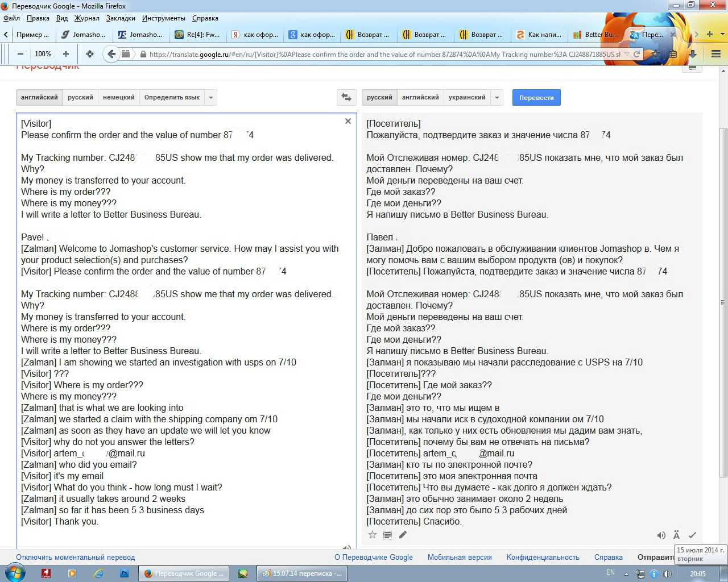Select украинский as the target language
This screenshot has width=728, height=582.
(x=466, y=97)
